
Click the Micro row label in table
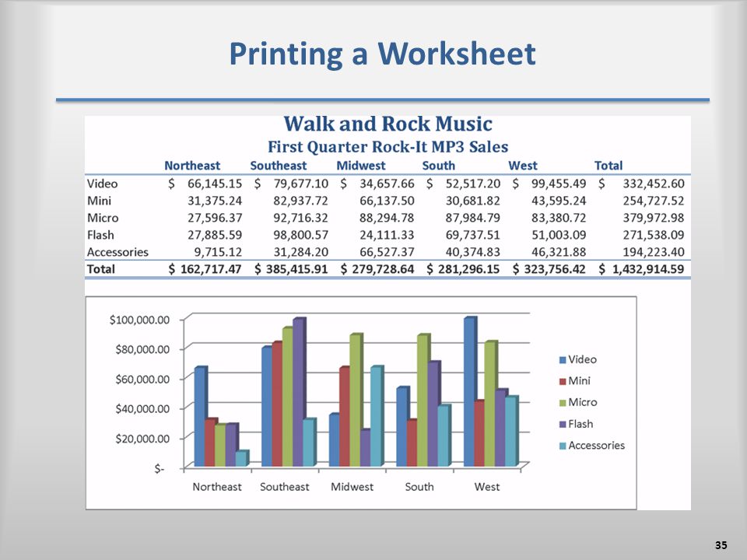pos(103,218)
